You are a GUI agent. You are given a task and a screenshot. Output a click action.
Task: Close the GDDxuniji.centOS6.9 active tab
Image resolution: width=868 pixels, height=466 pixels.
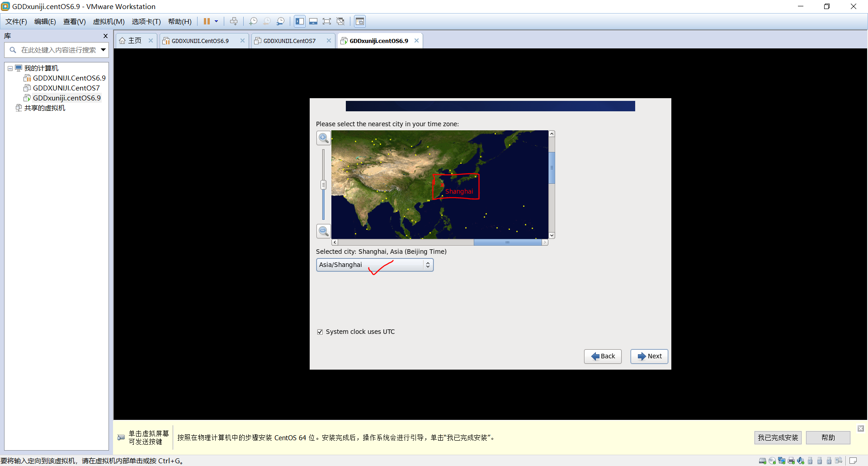(x=416, y=41)
